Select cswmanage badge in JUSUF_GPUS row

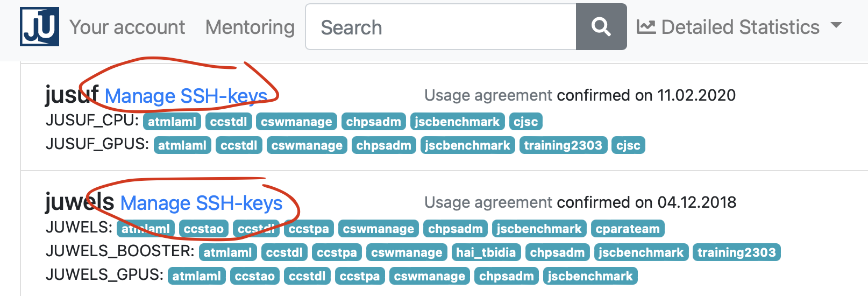click(307, 145)
